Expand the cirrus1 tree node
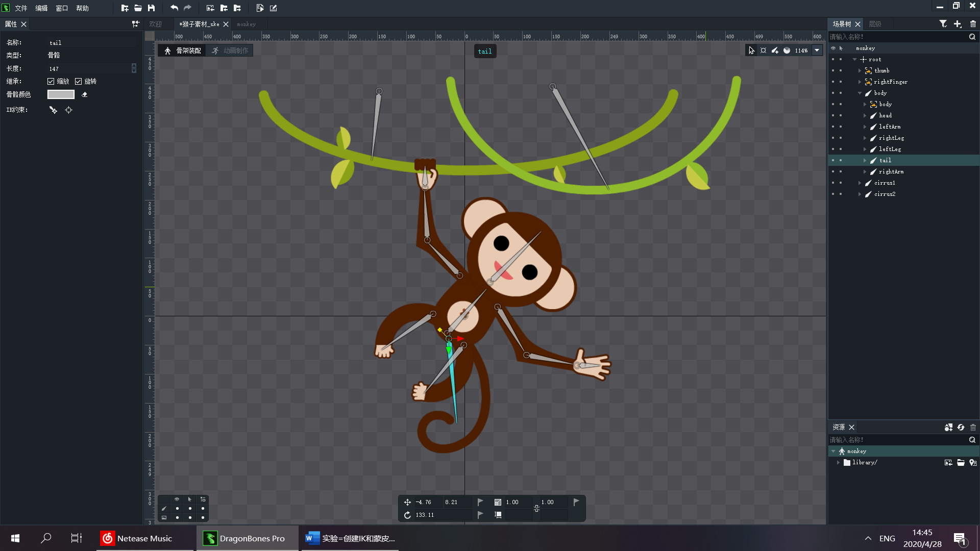The width and height of the screenshot is (980, 551). tap(860, 183)
